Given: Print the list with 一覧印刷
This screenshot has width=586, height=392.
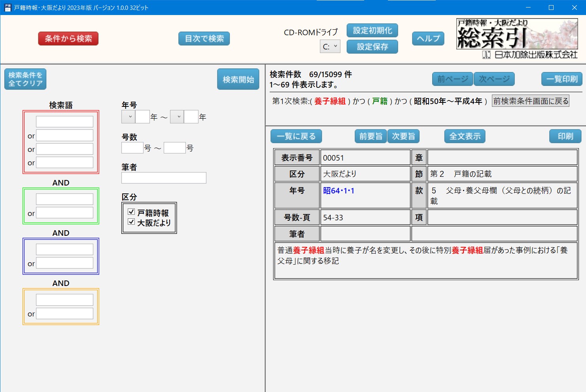Looking at the screenshot, I should click(561, 79).
